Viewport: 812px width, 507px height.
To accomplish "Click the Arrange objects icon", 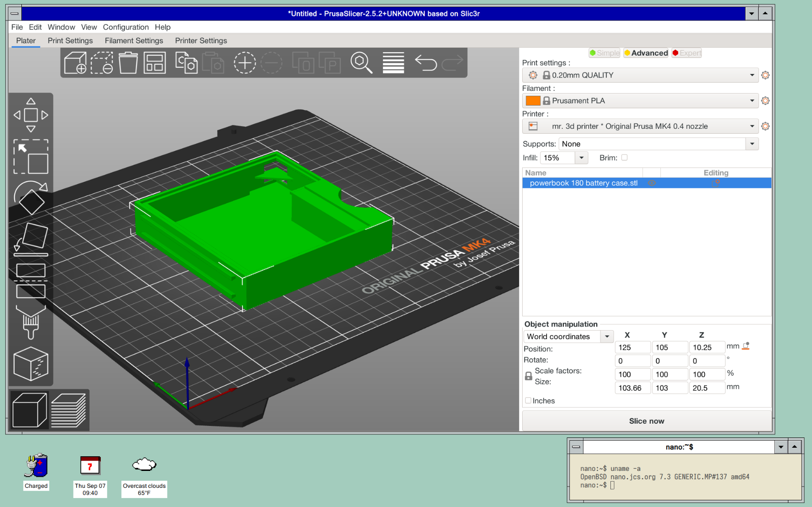I will tap(155, 63).
